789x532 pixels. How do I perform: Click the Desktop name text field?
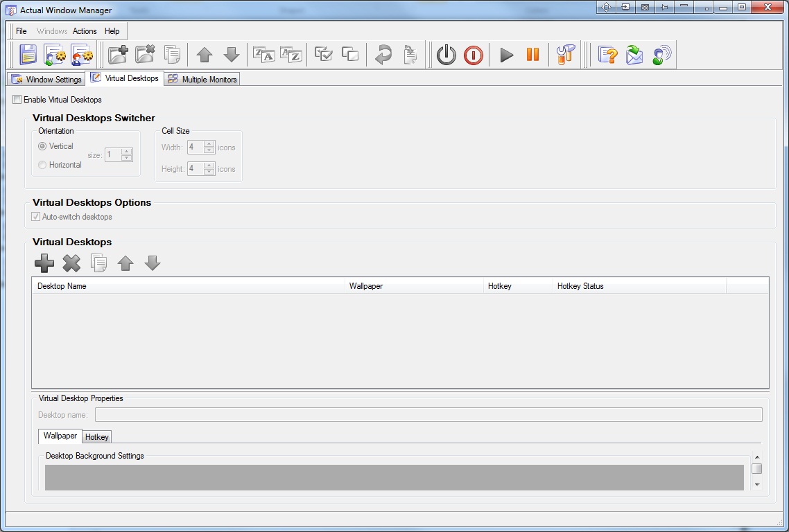(x=428, y=415)
